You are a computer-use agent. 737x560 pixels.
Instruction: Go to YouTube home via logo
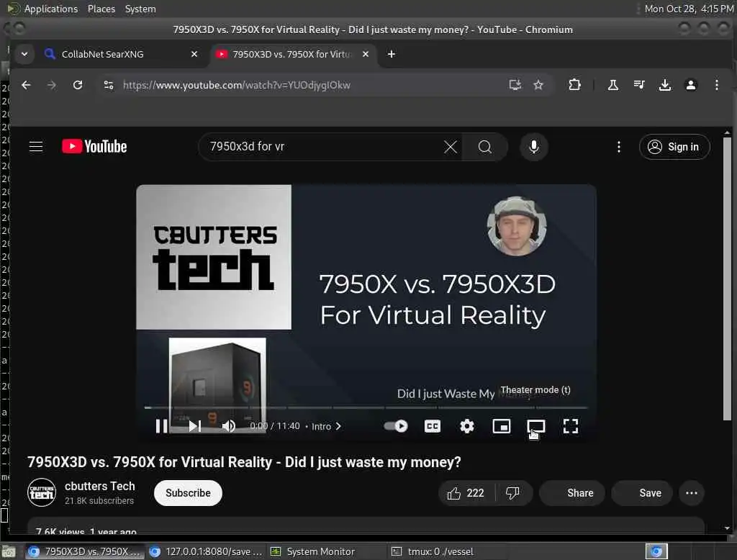94,147
